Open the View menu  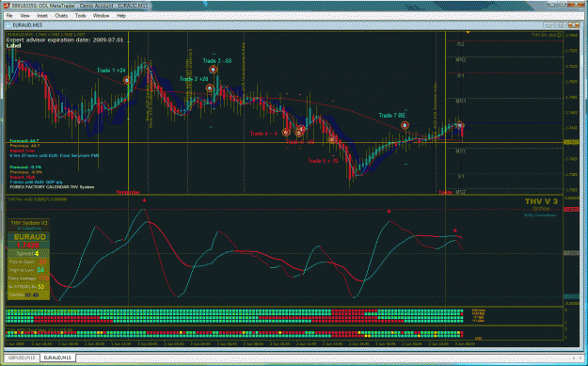click(x=24, y=16)
